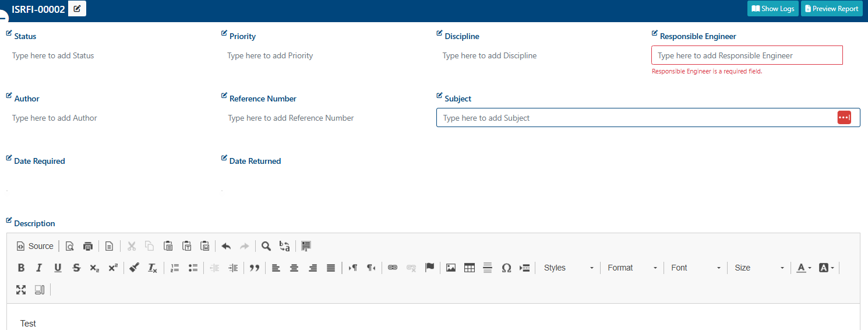Toggle numbered list
Image resolution: width=868 pixels, height=330 pixels.
tap(175, 268)
